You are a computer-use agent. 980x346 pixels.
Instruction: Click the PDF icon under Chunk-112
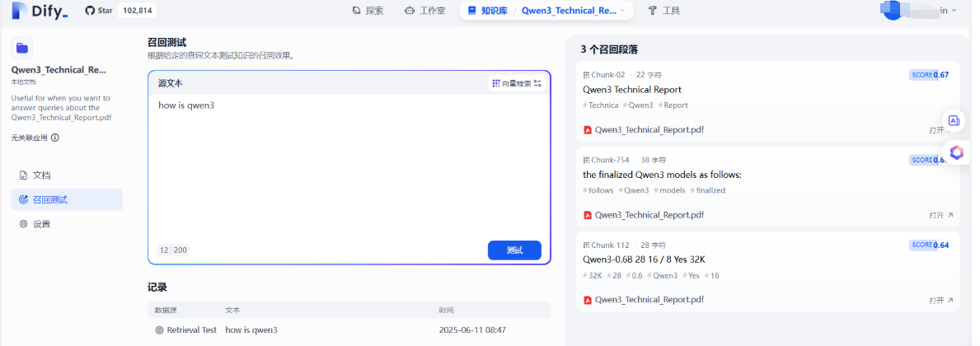coord(588,300)
